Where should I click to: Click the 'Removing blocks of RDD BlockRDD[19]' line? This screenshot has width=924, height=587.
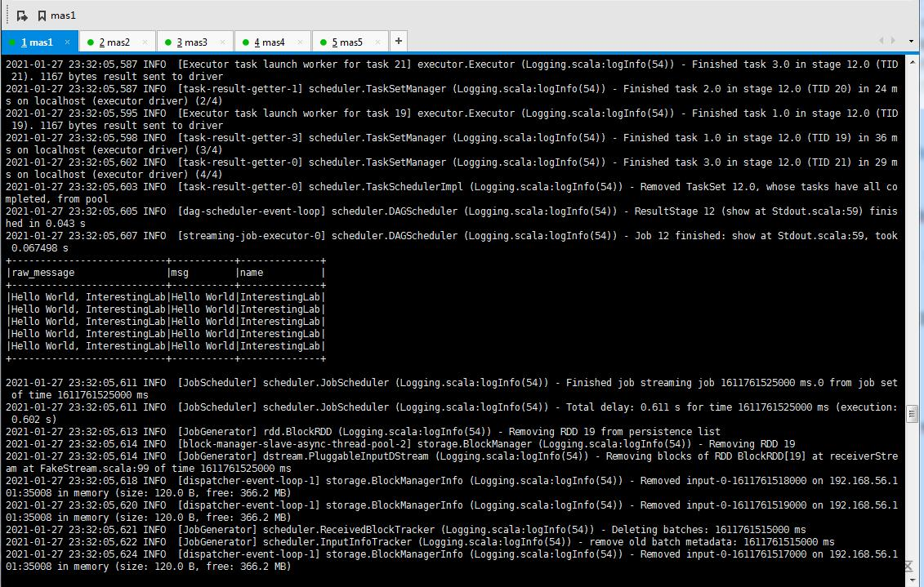[452, 462]
